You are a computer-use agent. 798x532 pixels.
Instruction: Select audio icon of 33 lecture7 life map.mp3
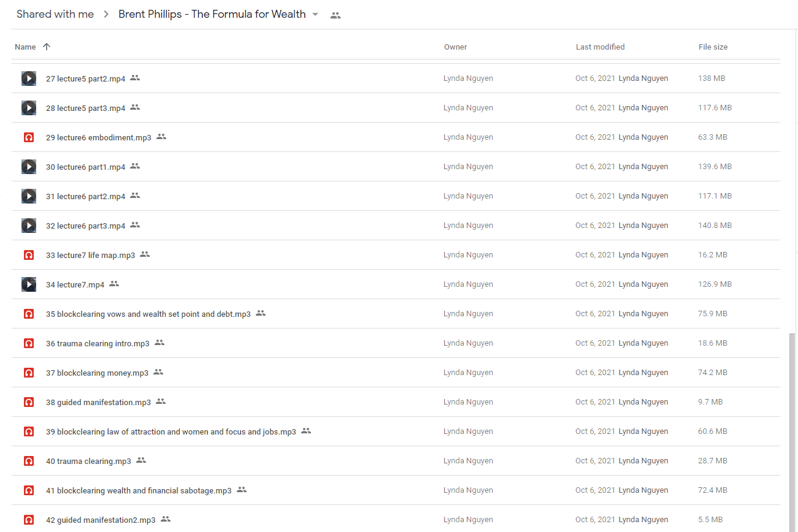(x=29, y=255)
